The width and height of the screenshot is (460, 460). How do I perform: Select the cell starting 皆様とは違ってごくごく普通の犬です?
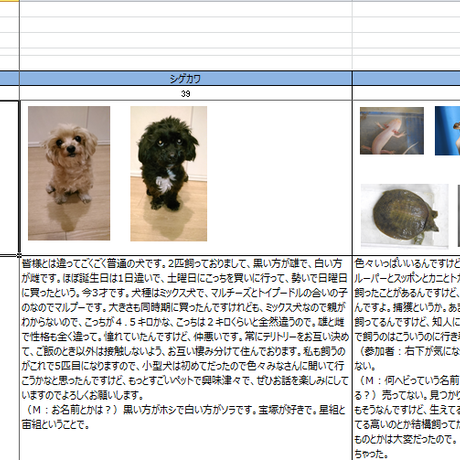click(x=186, y=358)
